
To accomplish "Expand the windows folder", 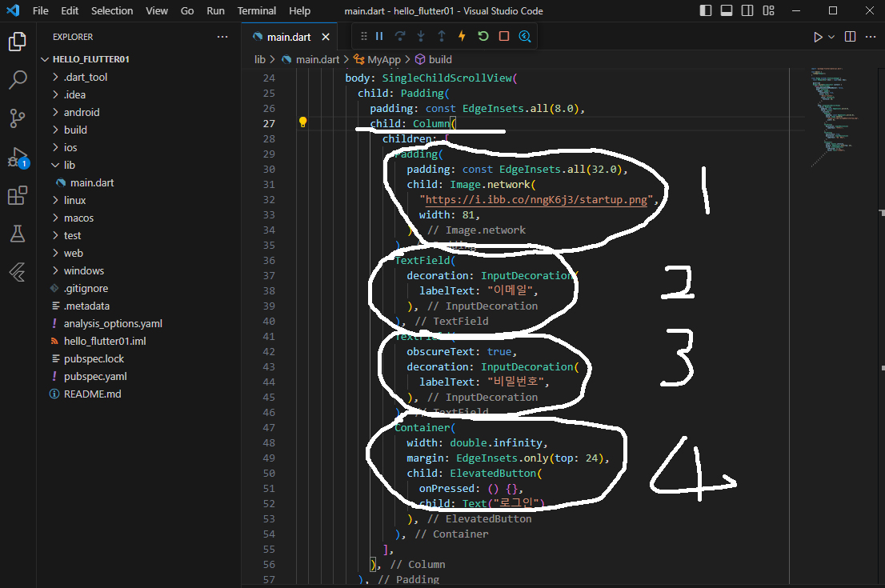I will click(139, 270).
